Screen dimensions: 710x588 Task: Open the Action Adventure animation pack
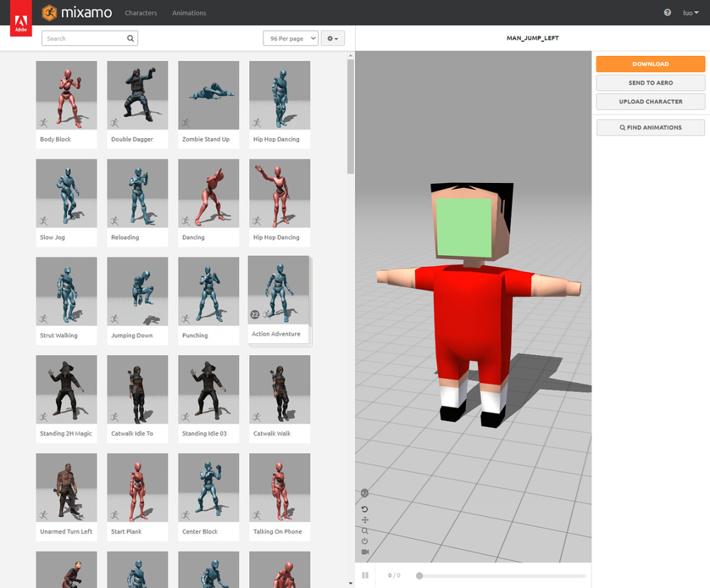[280, 301]
